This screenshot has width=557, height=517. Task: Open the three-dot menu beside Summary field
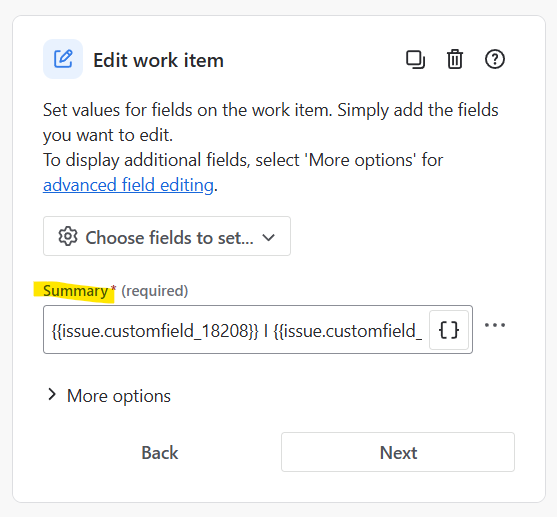click(x=494, y=325)
